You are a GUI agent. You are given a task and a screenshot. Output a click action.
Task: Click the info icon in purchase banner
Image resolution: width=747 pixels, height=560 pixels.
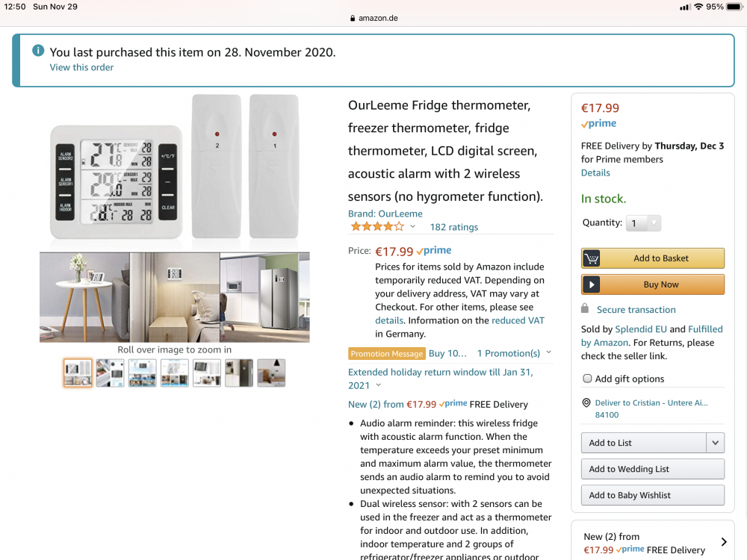point(38,51)
